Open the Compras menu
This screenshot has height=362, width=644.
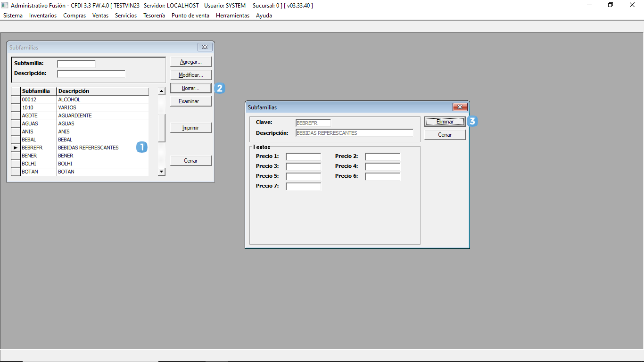tap(74, 16)
